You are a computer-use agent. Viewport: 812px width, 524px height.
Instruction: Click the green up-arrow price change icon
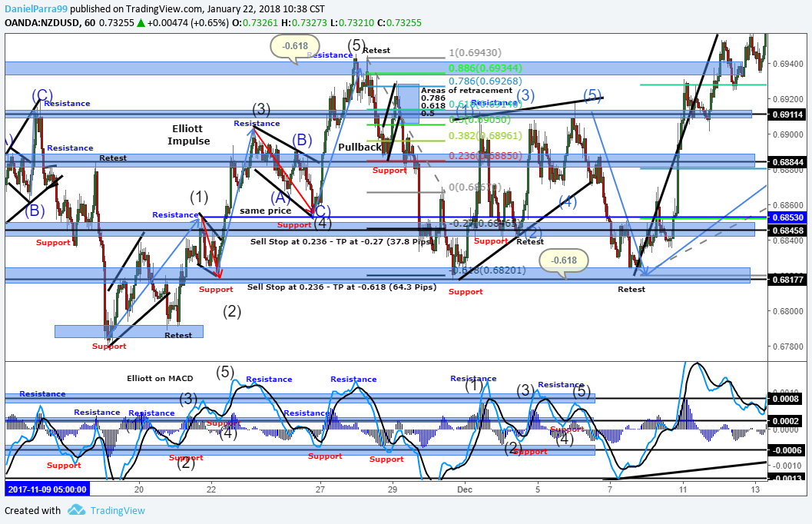141,23
